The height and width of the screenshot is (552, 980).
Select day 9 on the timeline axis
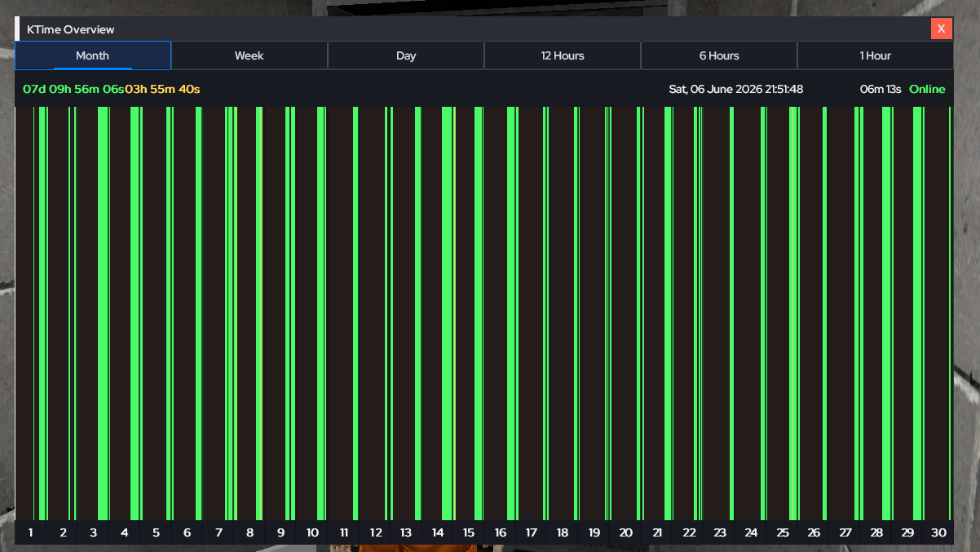pyautogui.click(x=280, y=532)
